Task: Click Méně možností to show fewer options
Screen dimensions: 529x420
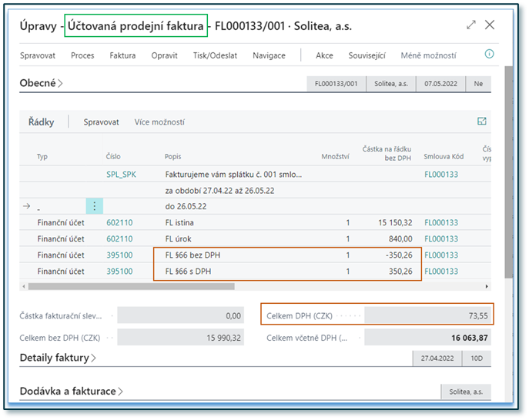Action: 428,55
